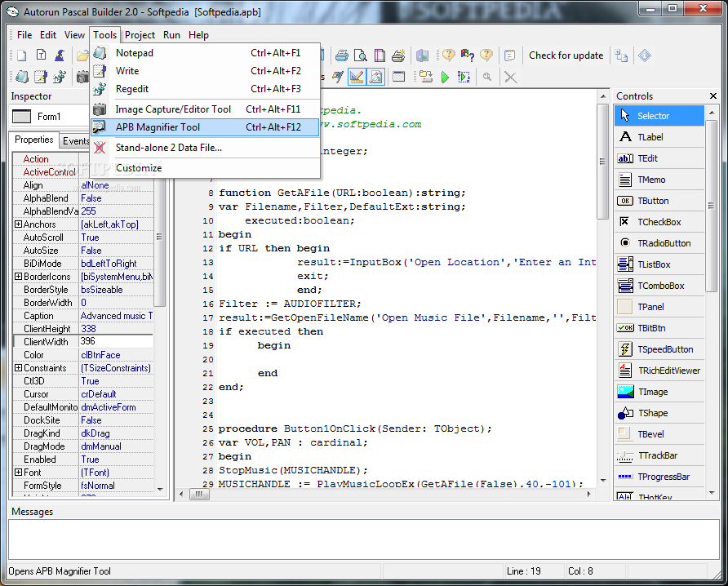This screenshot has height=586, width=728.
Task: Click the Messages output box
Action: point(363,539)
